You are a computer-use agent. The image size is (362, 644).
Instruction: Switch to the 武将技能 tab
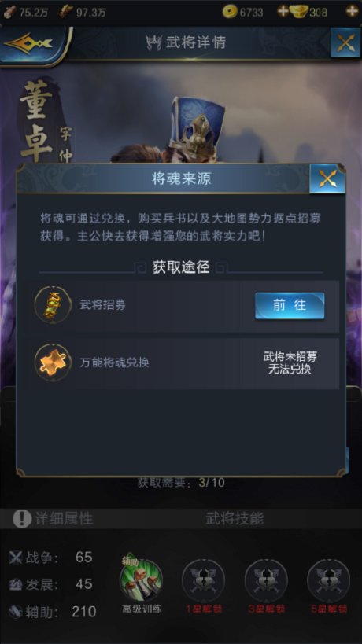[x=235, y=519]
